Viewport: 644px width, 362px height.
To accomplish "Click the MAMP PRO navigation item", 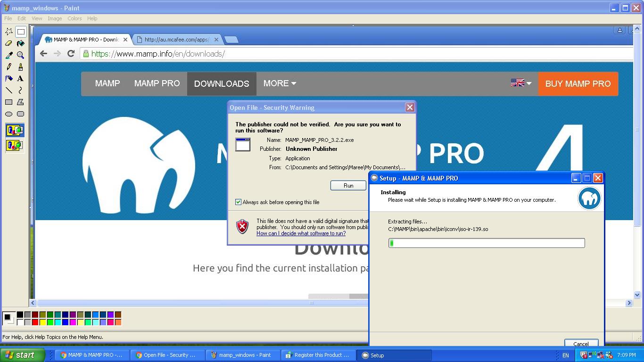I will tap(157, 83).
